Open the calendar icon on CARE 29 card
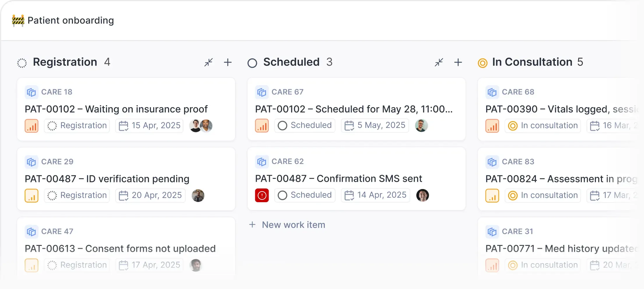This screenshot has width=644, height=289. click(124, 195)
